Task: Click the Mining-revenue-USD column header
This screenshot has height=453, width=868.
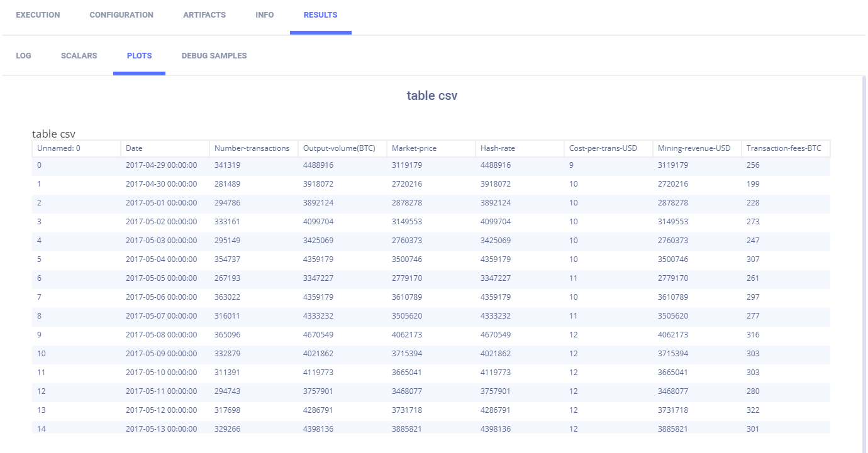Action: coord(694,148)
